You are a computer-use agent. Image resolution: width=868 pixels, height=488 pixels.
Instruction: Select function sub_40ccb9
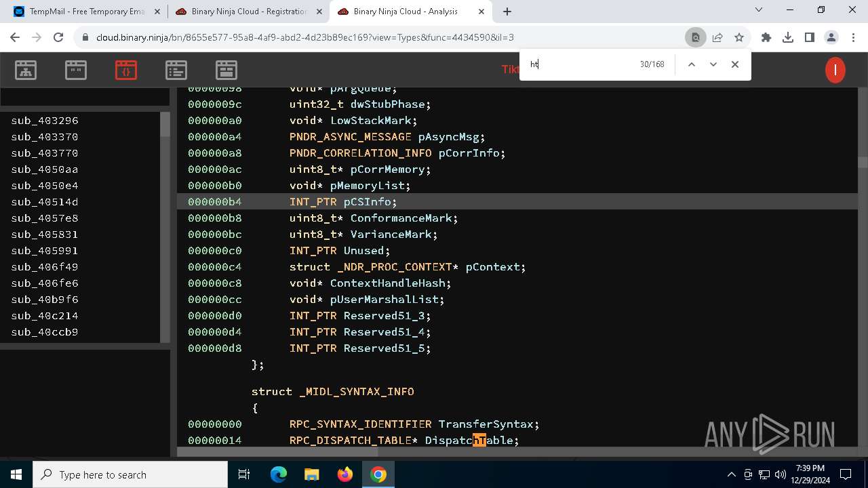45,332
